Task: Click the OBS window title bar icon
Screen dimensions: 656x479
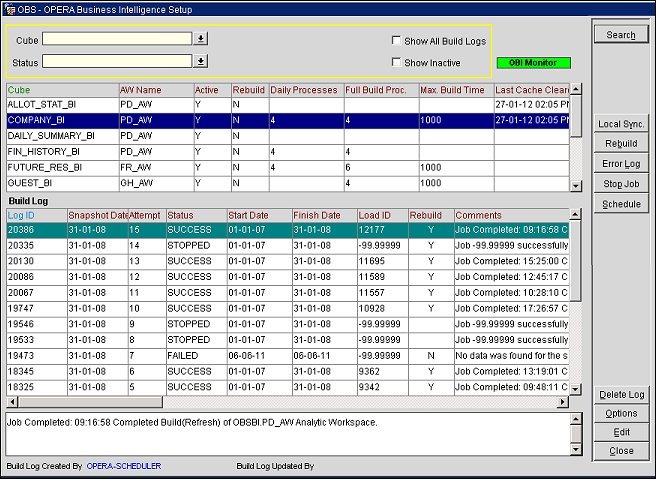Action: [x=8, y=8]
